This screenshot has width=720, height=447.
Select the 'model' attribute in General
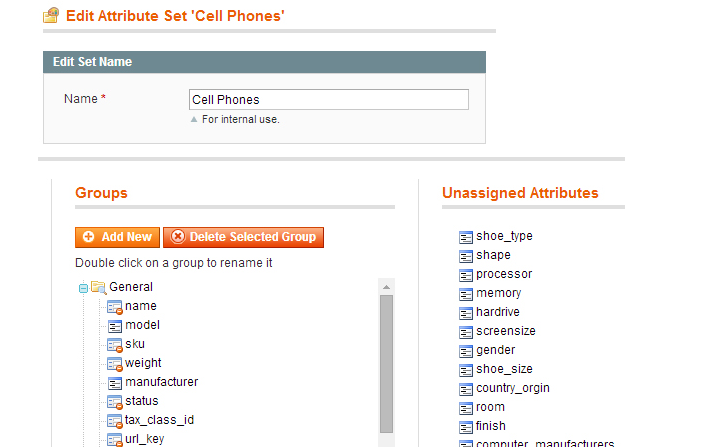pos(142,325)
